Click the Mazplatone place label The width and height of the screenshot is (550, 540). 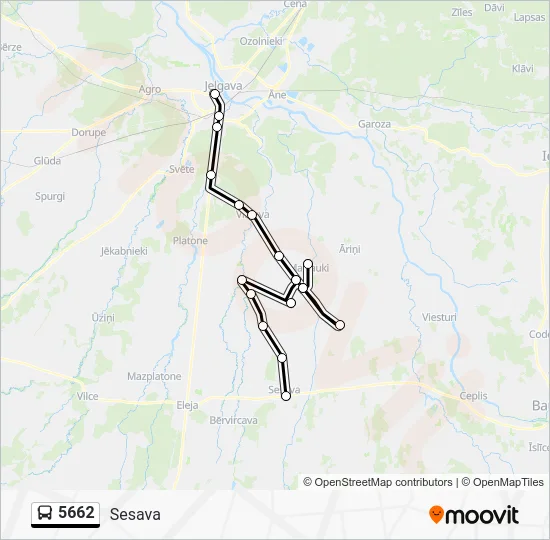coord(154,376)
